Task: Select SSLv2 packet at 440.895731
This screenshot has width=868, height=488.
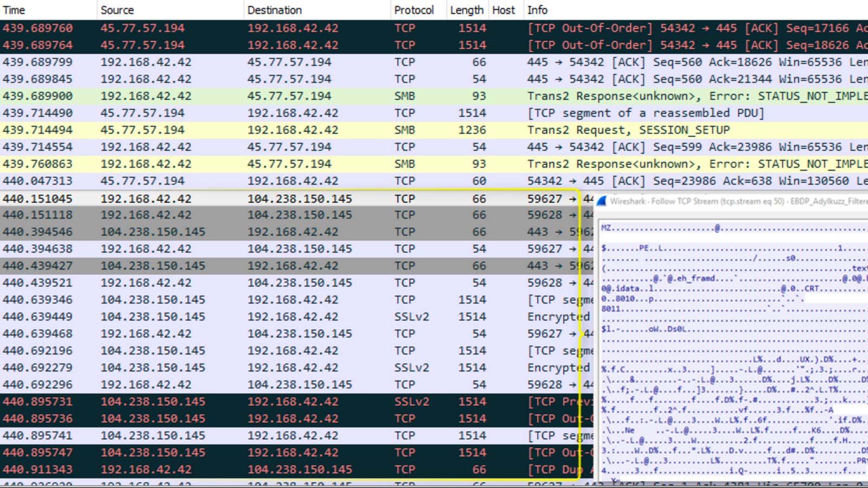Action: (x=297, y=402)
